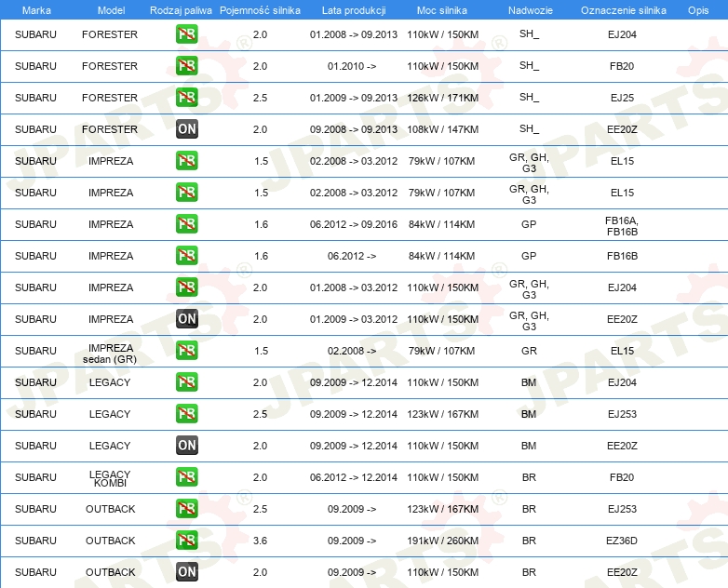Click IMPREZA sedan (GR) model cell
The image size is (728, 588).
[x=110, y=354]
